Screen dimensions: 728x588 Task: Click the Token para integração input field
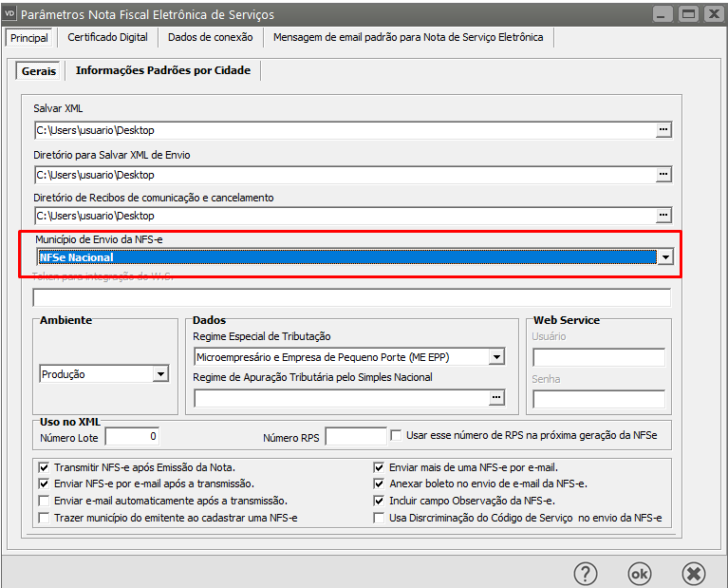351,297
